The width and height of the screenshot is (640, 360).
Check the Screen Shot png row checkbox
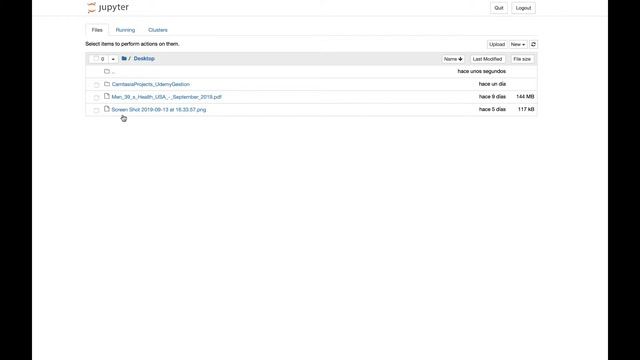tap(96, 110)
